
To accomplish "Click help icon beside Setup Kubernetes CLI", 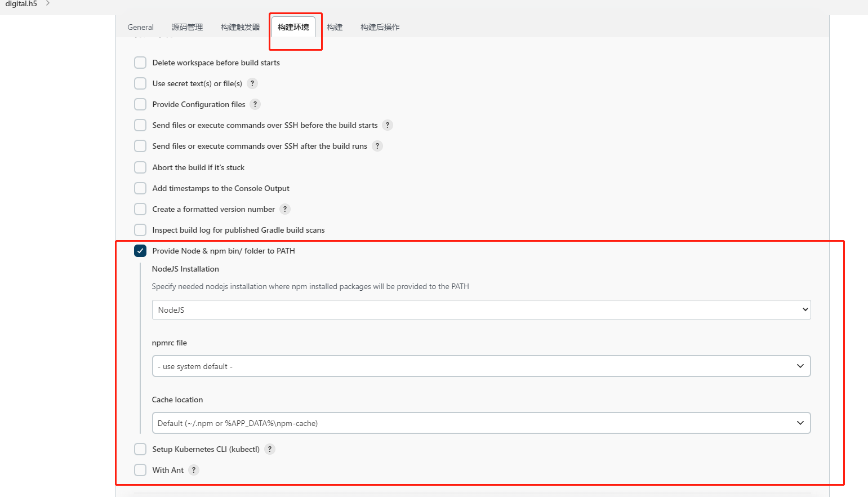I will tap(270, 449).
